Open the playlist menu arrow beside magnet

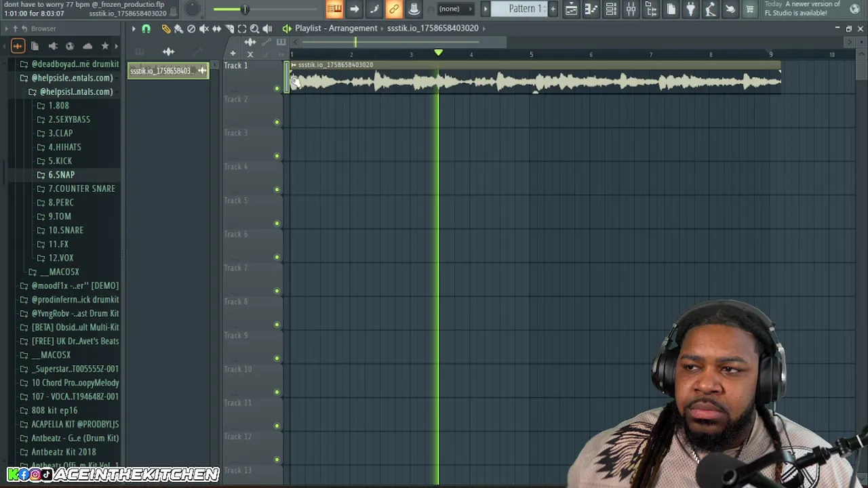(134, 28)
